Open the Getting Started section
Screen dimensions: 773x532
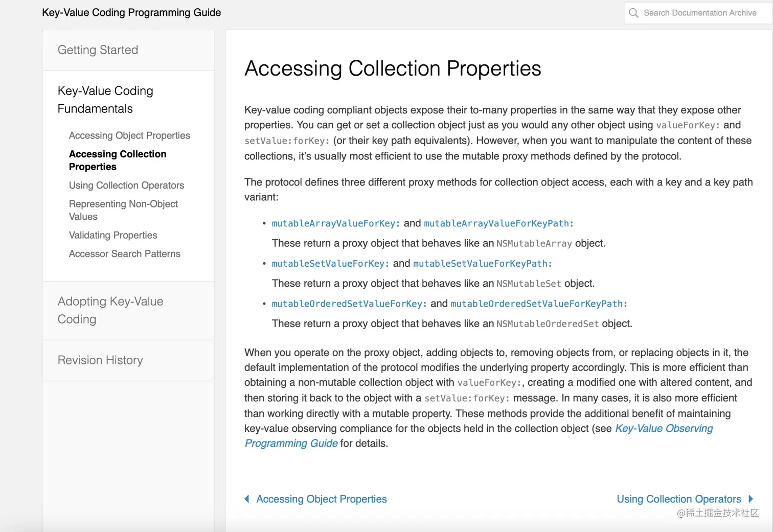tap(128, 50)
